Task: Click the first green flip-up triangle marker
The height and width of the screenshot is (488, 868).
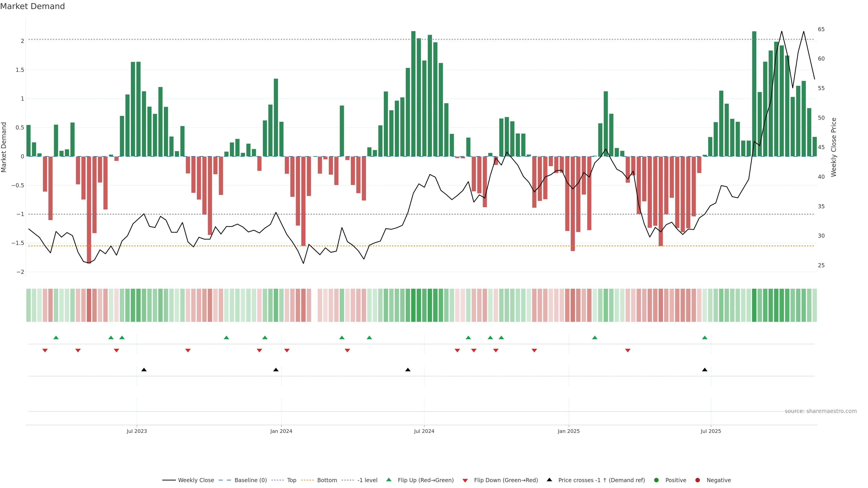Action: [56, 338]
